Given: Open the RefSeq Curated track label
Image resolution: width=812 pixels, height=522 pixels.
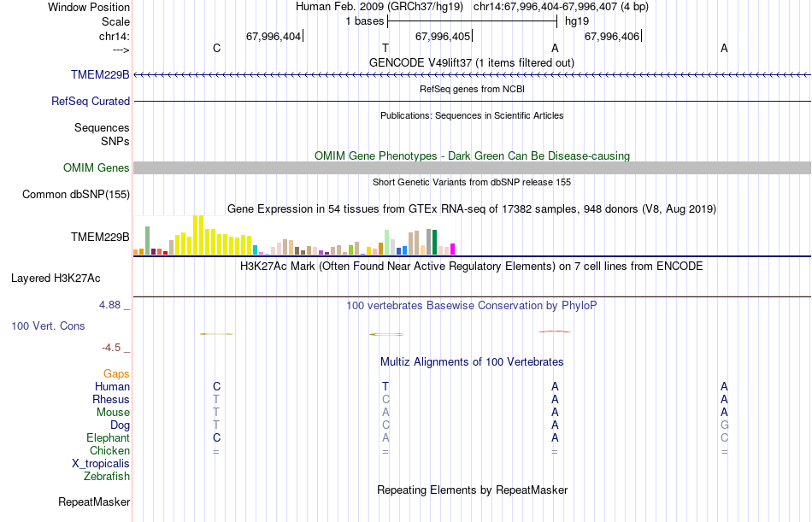Looking at the screenshot, I should (90, 101).
